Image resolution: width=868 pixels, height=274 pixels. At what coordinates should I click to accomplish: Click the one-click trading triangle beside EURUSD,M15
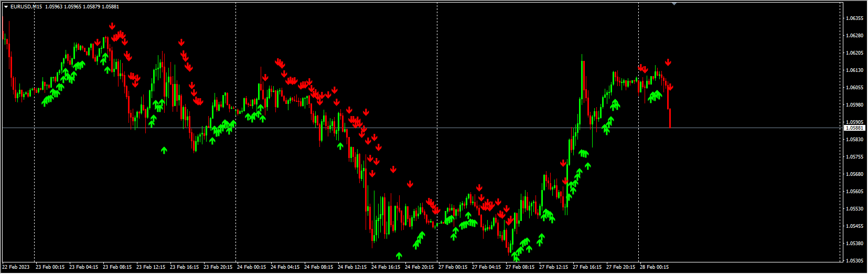[6, 7]
